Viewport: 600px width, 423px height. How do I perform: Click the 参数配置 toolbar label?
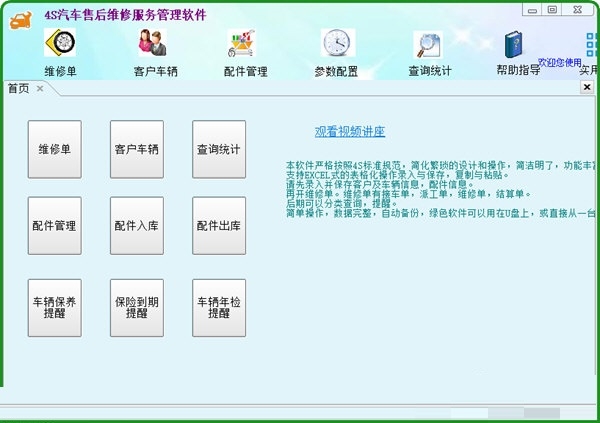(x=336, y=71)
